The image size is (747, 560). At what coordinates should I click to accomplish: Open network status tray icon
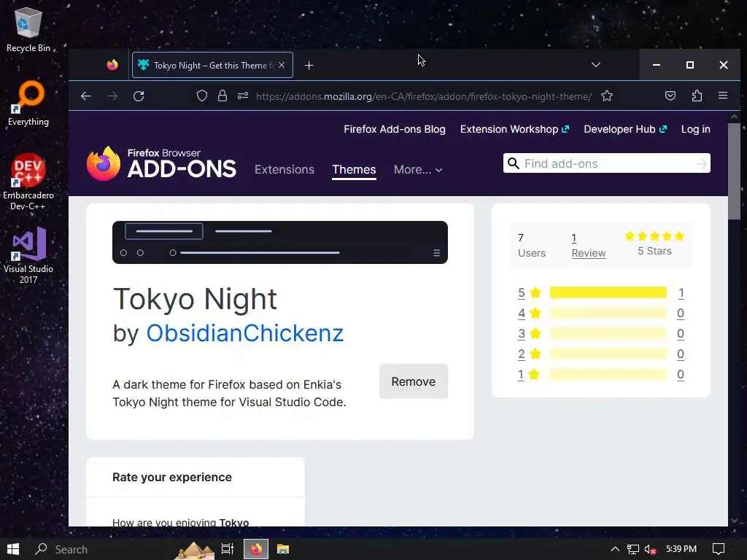coord(632,550)
